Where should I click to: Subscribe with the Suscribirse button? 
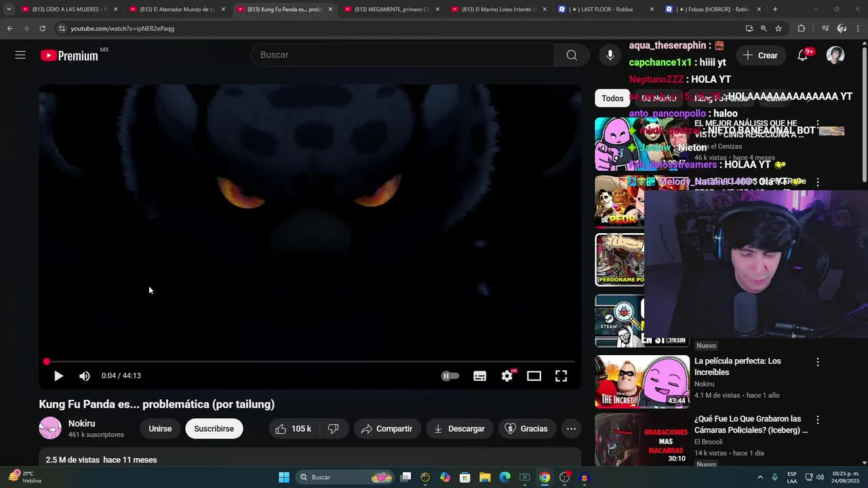[214, 428]
